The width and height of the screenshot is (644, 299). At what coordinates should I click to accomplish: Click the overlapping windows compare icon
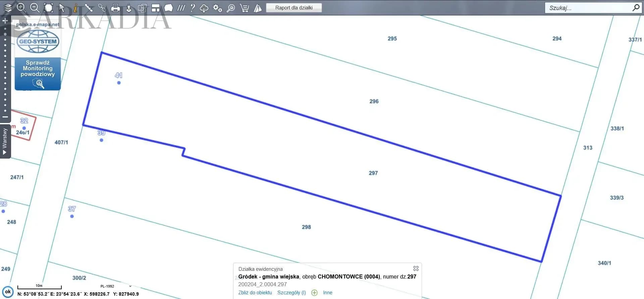pos(142,8)
